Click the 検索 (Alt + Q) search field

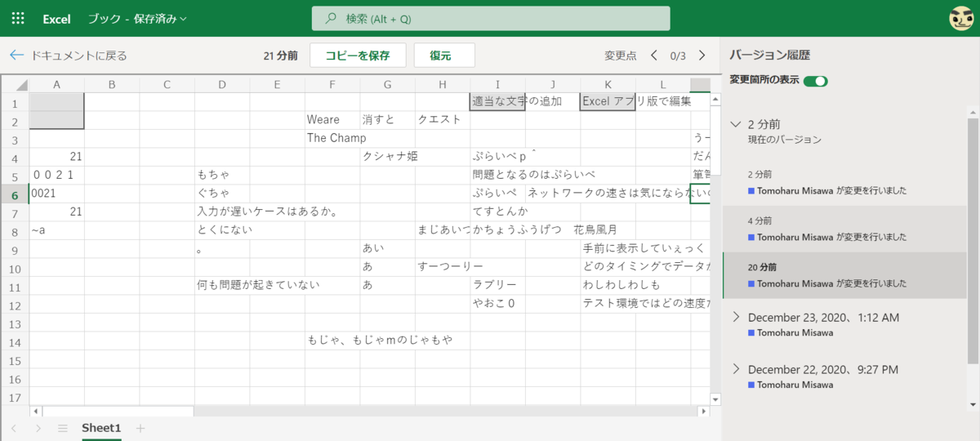[491, 18]
